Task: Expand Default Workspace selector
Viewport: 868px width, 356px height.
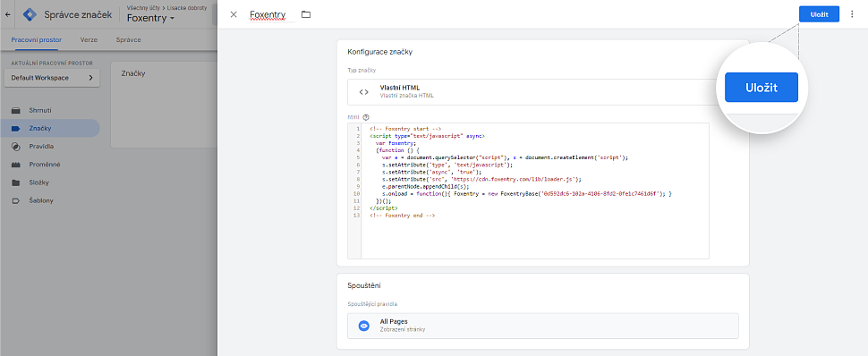Action: coord(52,78)
